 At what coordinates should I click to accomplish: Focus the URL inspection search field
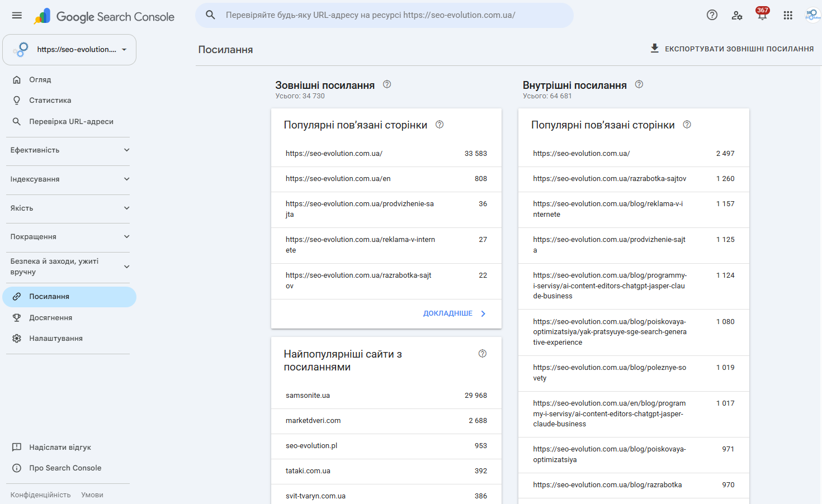[x=385, y=15]
